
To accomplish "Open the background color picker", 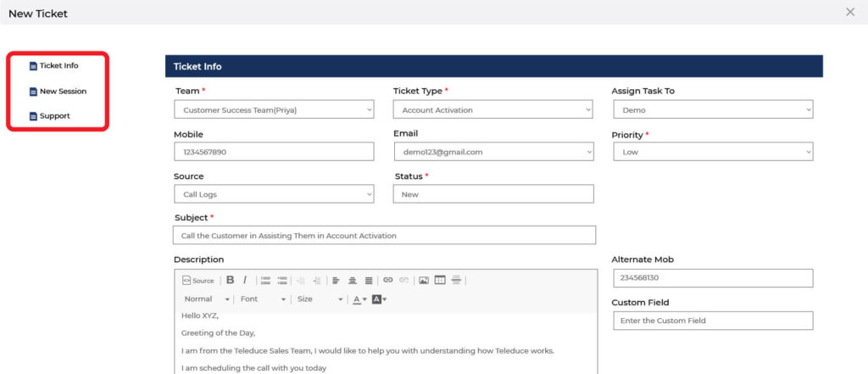I will click(379, 299).
